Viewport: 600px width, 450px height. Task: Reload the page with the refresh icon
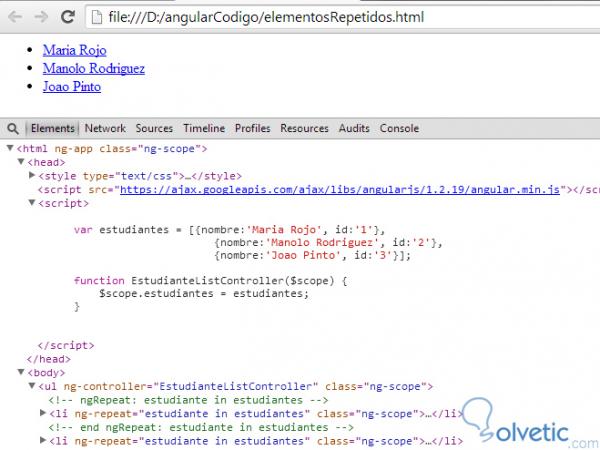click(68, 17)
